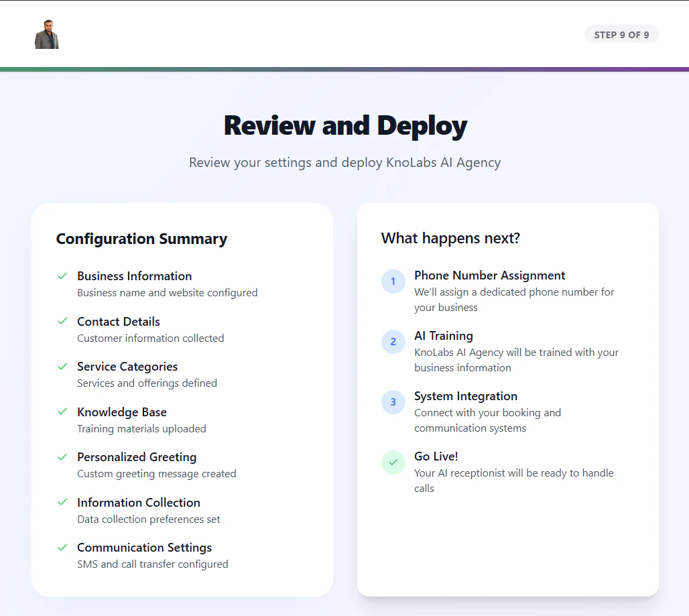Open the profile avatar in the header
Viewport: 689px width, 616px height.
pos(46,33)
